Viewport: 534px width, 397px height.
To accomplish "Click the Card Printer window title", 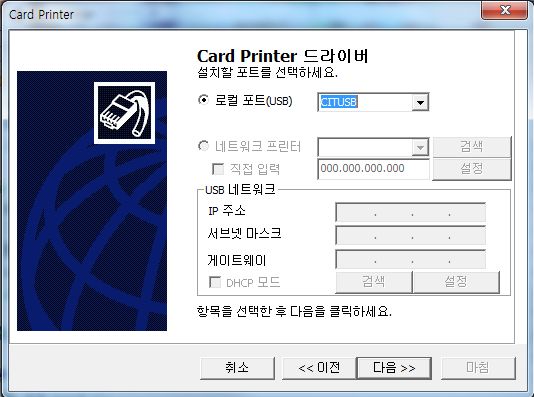I will pyautogui.click(x=41, y=15).
